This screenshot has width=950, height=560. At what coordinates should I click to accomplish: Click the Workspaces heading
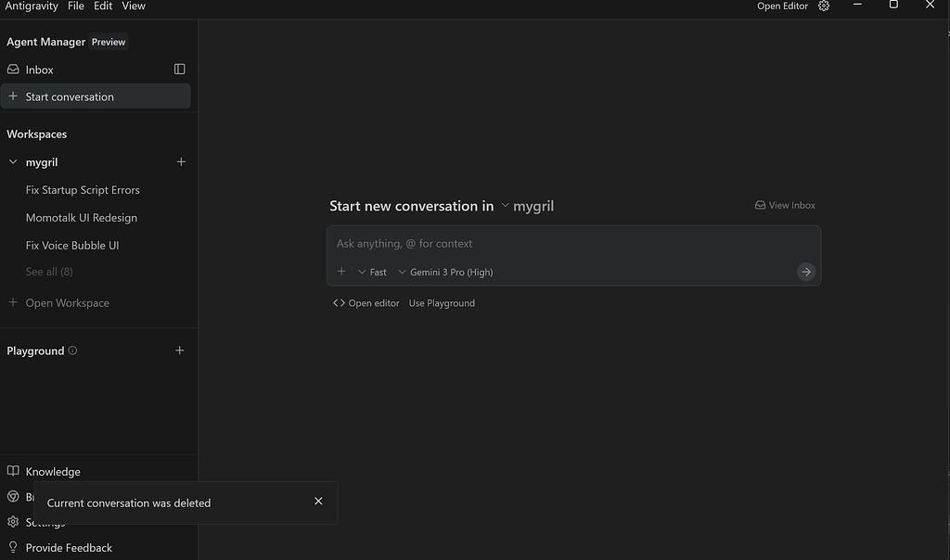[37, 134]
